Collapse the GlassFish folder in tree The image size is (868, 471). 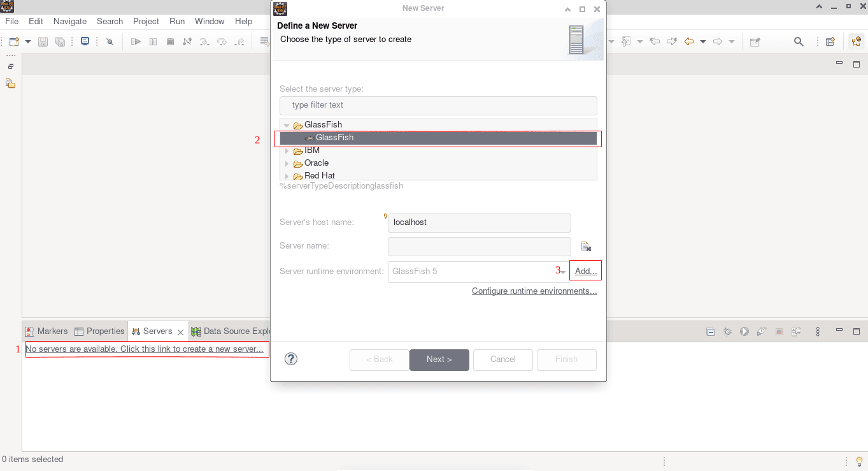point(287,126)
